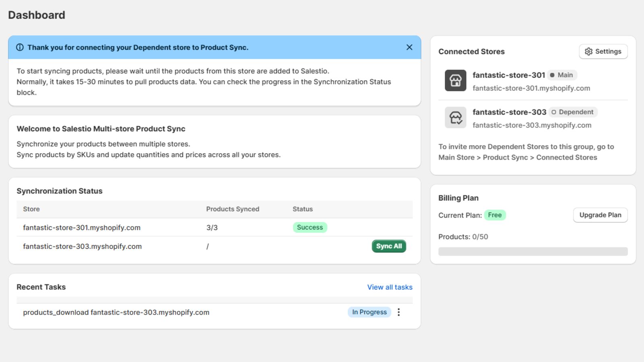Dismiss the Dependent store thank-you banner

click(x=409, y=47)
